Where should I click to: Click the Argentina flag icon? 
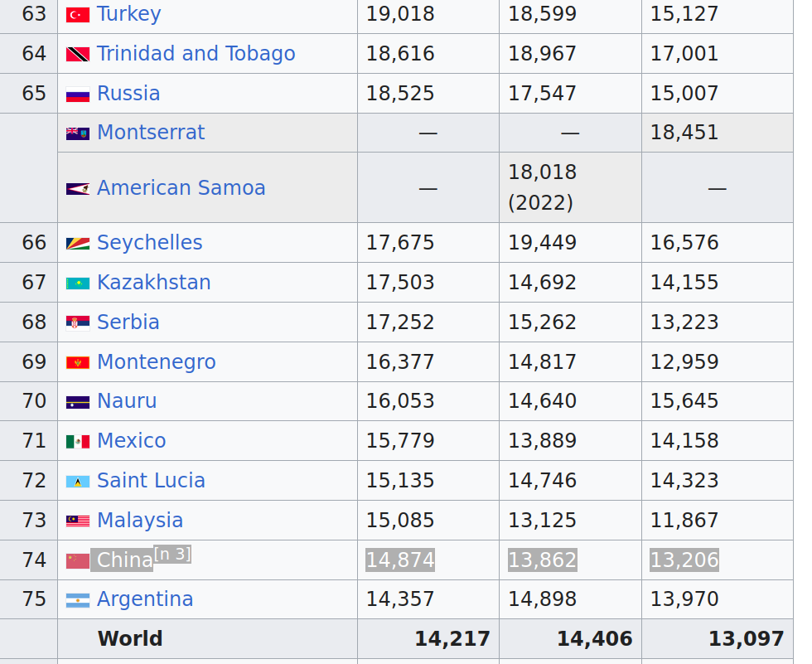(x=78, y=600)
